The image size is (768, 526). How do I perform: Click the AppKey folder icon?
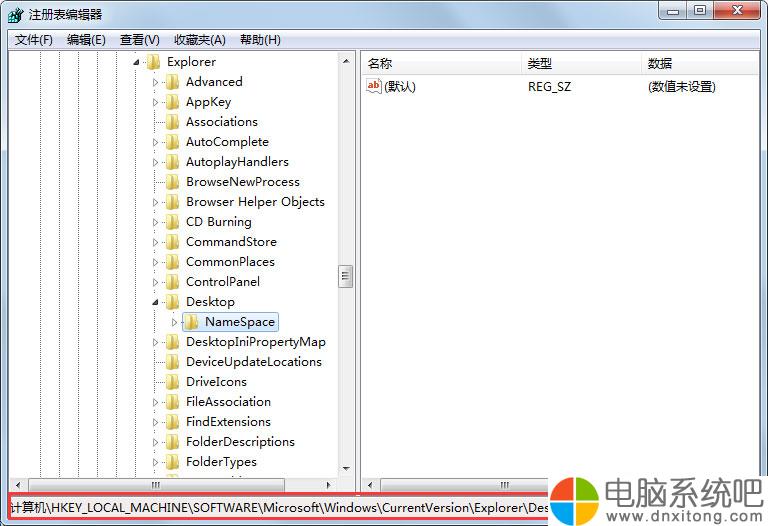[x=172, y=102]
